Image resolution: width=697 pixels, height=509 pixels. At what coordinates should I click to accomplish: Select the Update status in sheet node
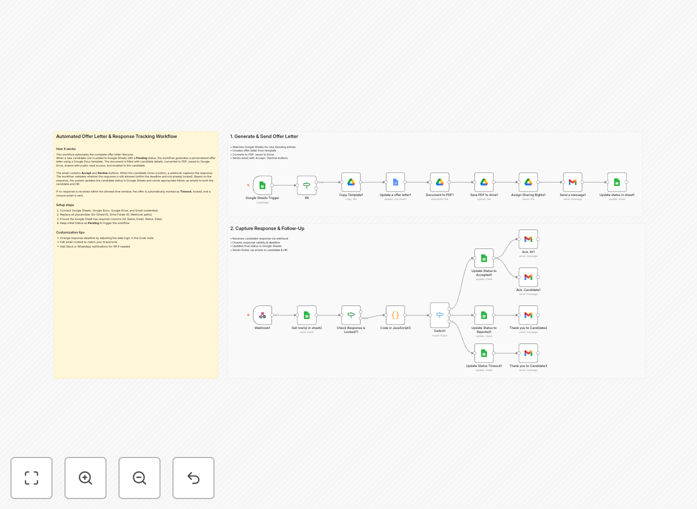pyautogui.click(x=617, y=182)
